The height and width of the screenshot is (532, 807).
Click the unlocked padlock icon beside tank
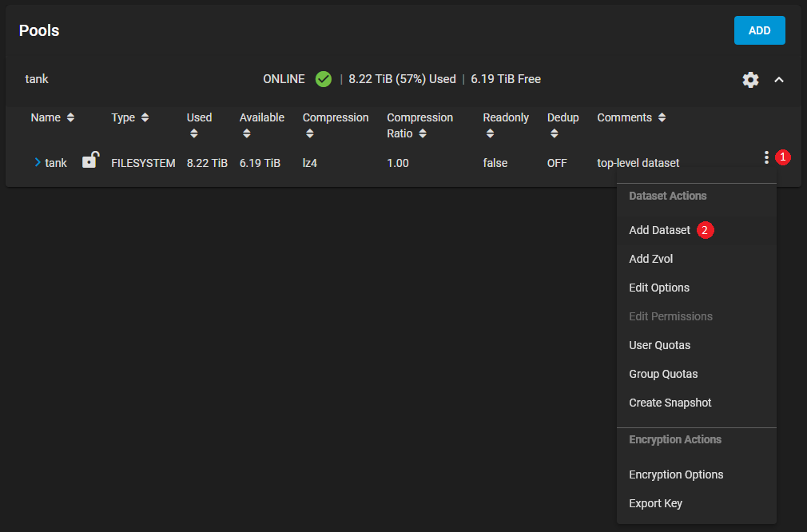tap(90, 161)
